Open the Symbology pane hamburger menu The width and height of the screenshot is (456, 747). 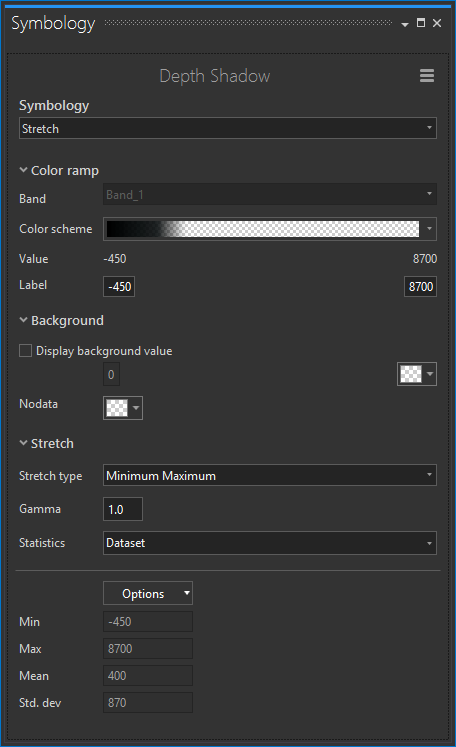(426, 75)
